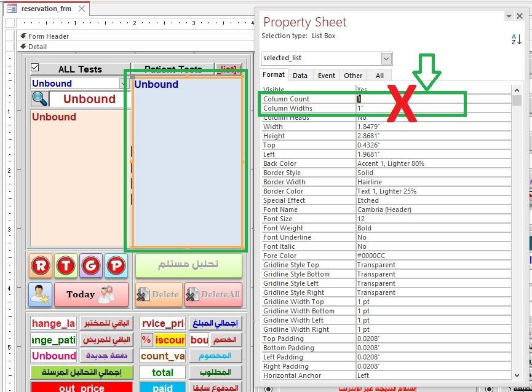The width and height of the screenshot is (532, 392).
Task: Click the rvice_pri text box
Action: click(162, 324)
